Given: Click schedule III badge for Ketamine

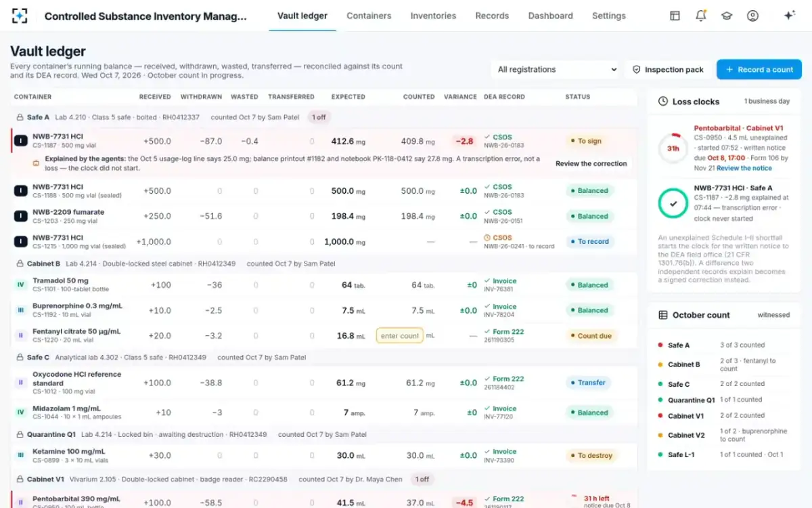Looking at the screenshot, I should click(21, 455).
